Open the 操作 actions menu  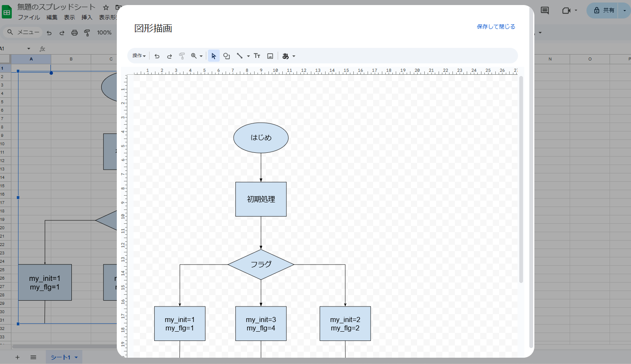[x=139, y=56]
